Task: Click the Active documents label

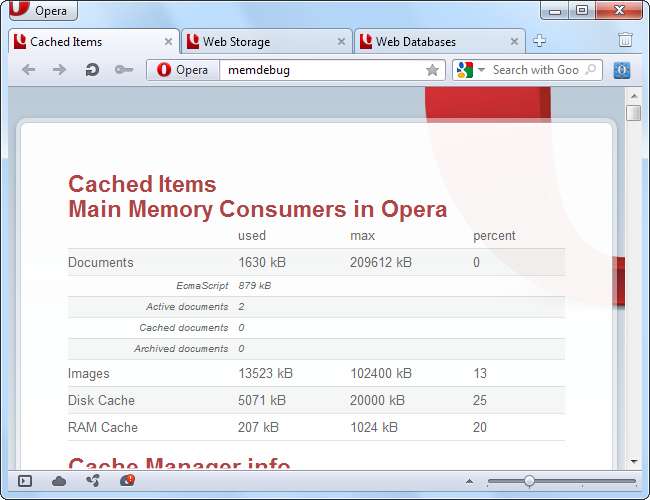Action: 187,307
